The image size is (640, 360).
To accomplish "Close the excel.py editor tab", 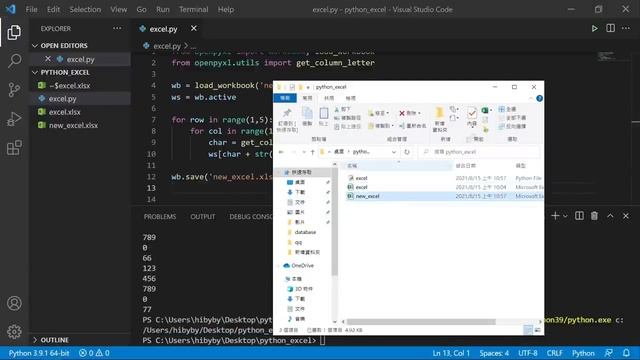I will [x=193, y=28].
